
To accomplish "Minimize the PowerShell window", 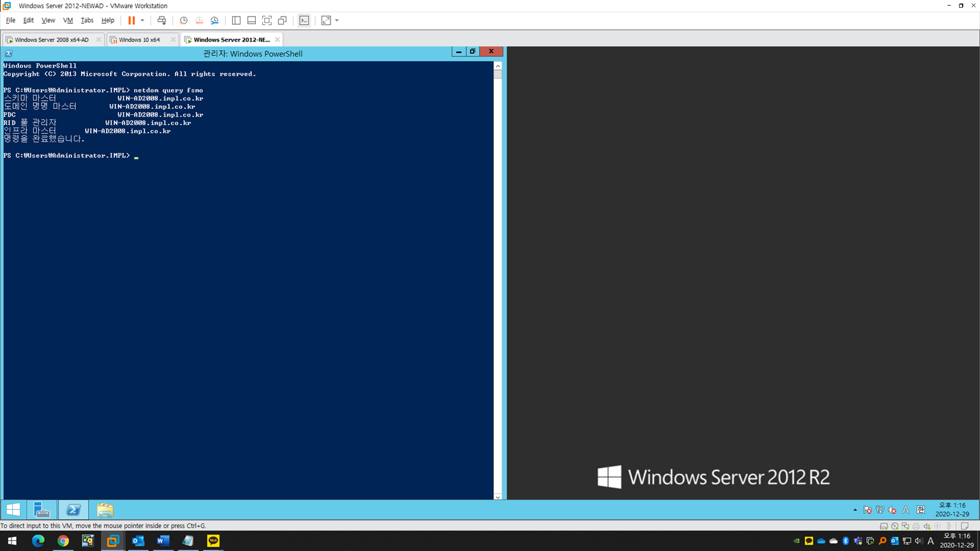I will tap(459, 52).
